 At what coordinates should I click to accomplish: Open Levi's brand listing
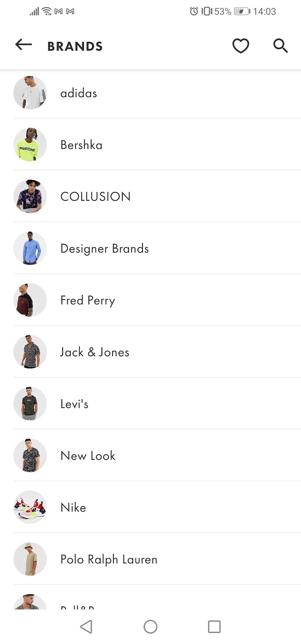tap(74, 404)
